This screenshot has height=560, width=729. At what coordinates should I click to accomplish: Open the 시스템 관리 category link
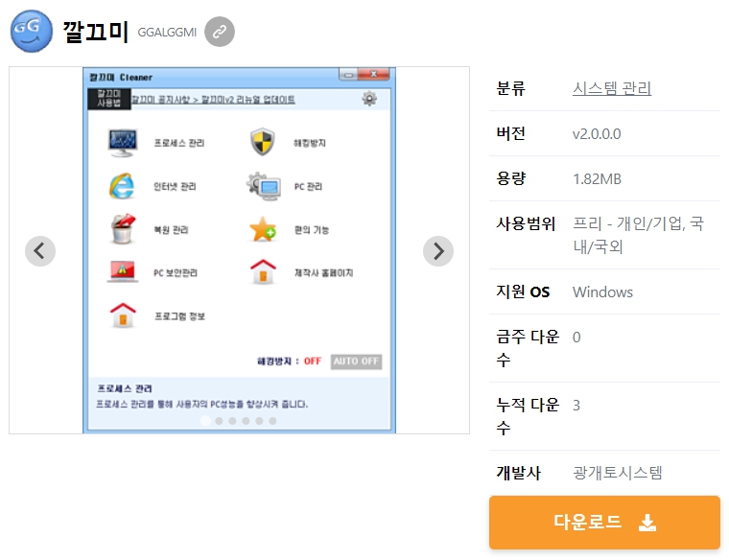(x=611, y=88)
